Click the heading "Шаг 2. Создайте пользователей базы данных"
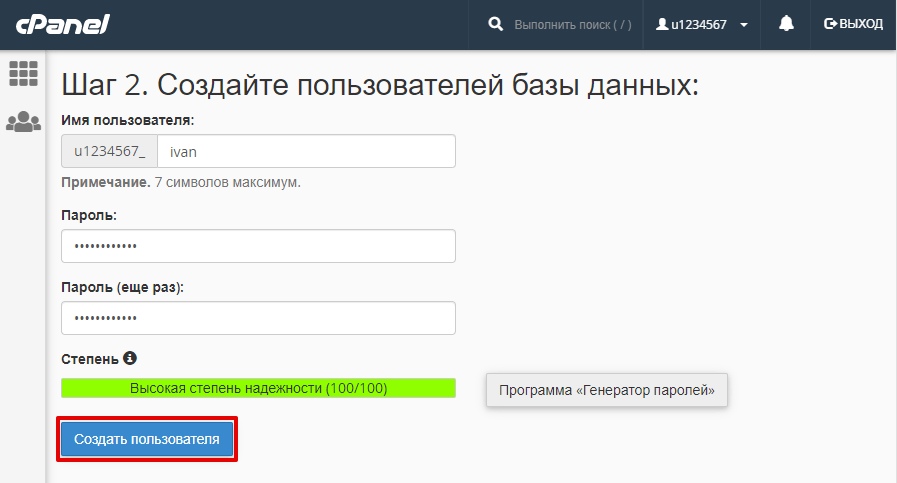Viewport: 897px width, 483px height. (380, 85)
